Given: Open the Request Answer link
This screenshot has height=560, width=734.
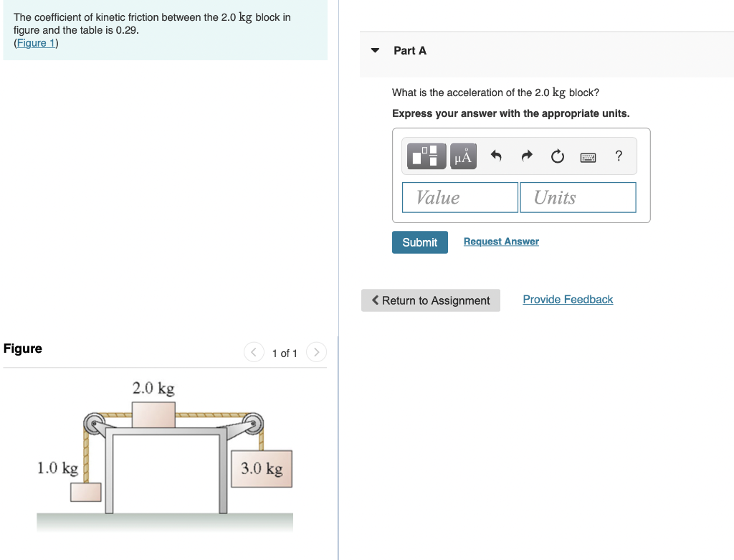Looking at the screenshot, I should pyautogui.click(x=500, y=241).
